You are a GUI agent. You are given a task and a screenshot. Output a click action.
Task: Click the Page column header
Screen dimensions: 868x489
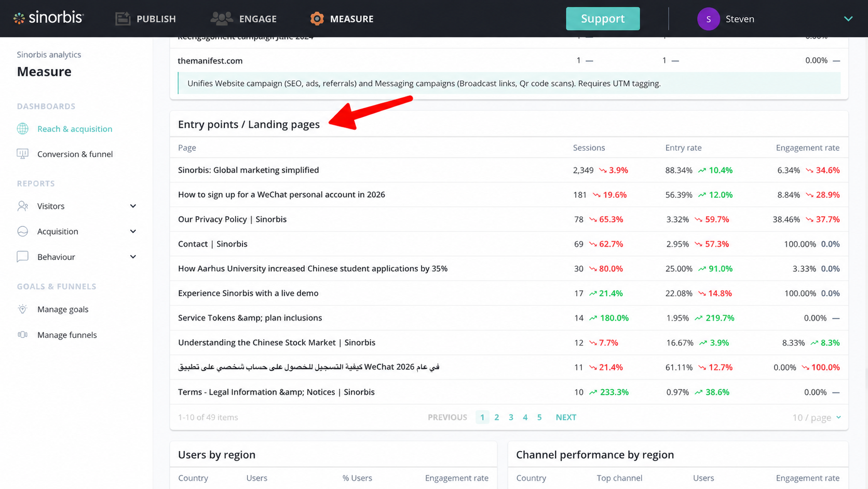tap(187, 148)
